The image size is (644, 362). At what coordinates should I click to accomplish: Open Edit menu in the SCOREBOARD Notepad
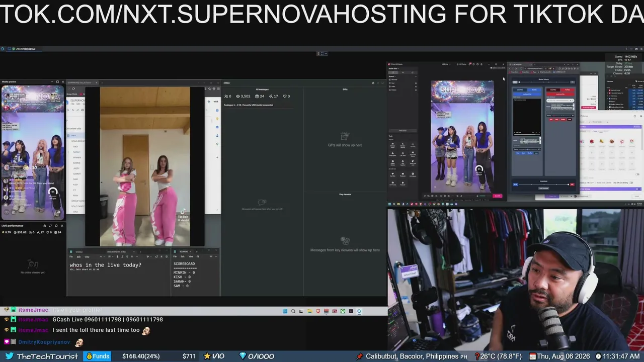(183, 256)
